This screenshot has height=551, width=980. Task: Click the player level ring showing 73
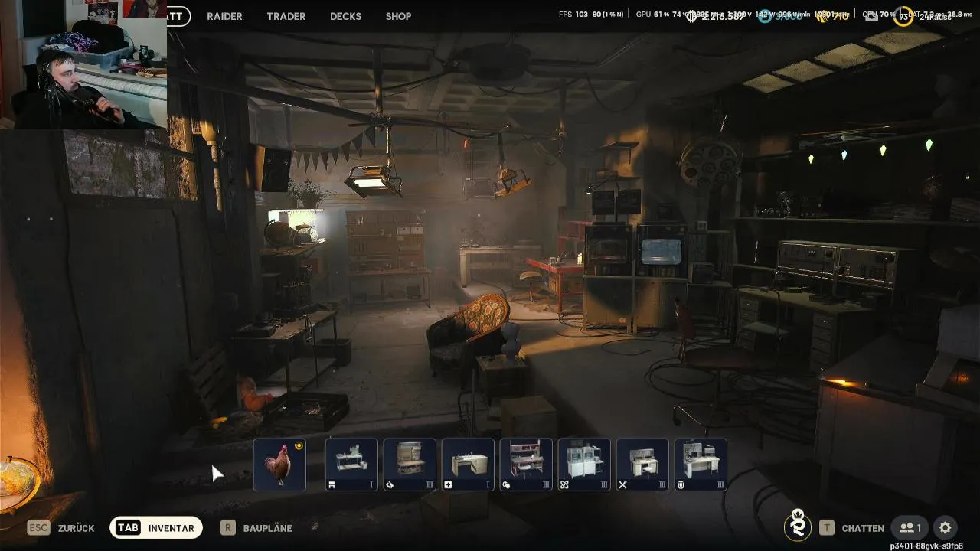click(903, 16)
